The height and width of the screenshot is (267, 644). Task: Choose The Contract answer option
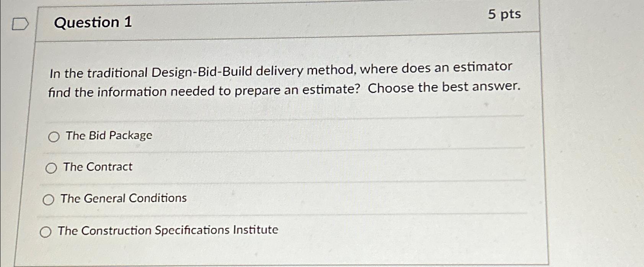pyautogui.click(x=51, y=167)
